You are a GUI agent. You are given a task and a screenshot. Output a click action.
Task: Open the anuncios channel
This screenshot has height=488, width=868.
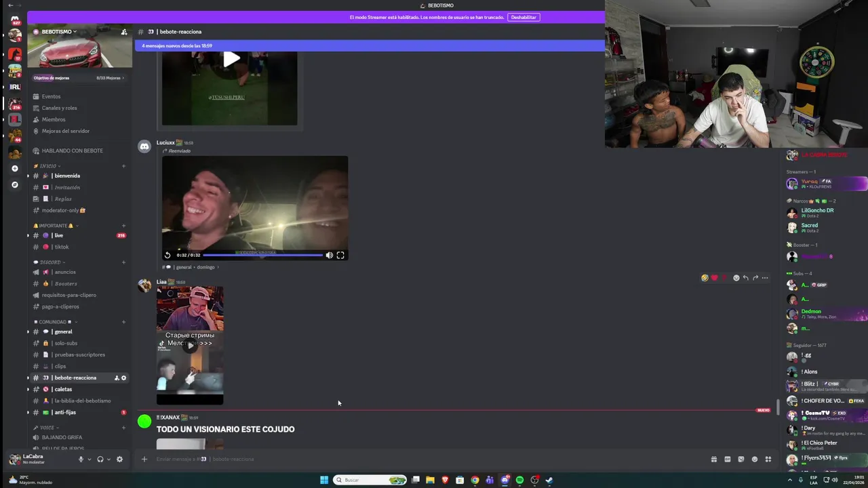(80, 272)
